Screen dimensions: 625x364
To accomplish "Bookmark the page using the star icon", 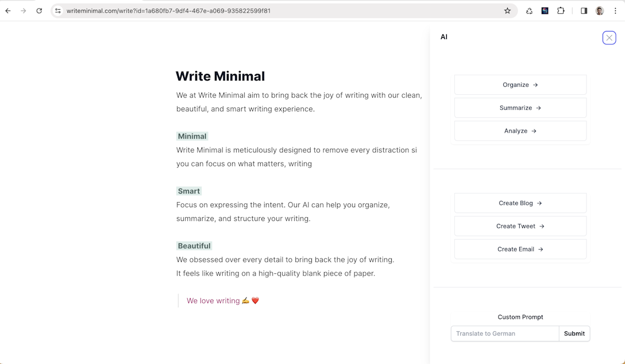I will [507, 10].
